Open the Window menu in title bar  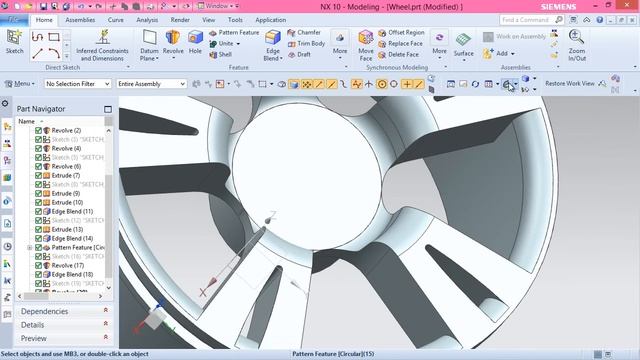click(218, 6)
